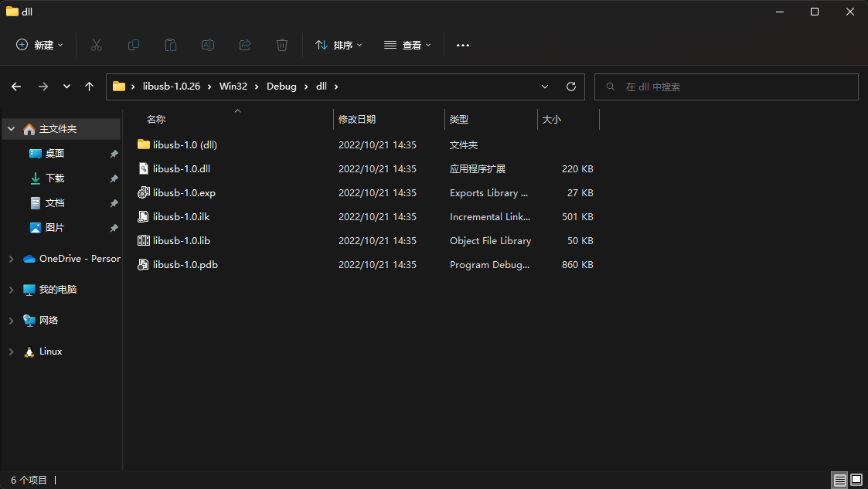The image size is (868, 489).
Task: Navigate to Win32 breadcrumb
Action: [233, 87]
